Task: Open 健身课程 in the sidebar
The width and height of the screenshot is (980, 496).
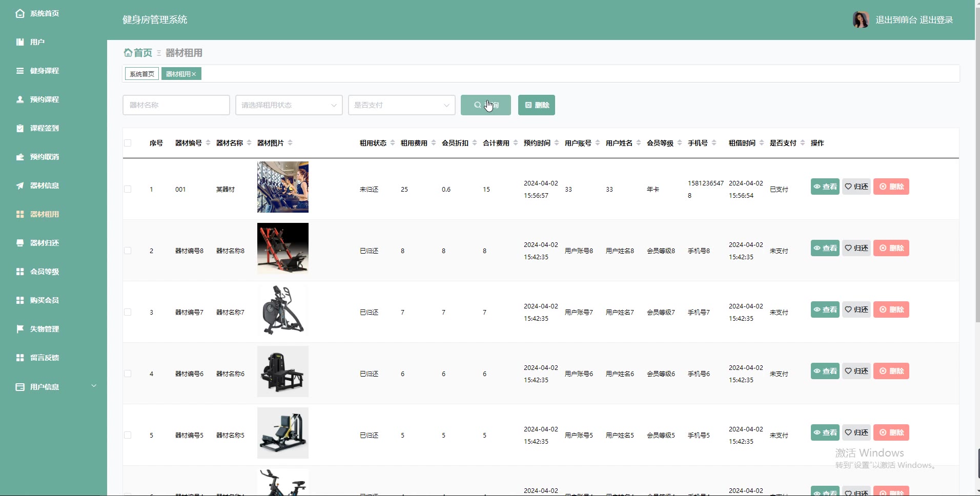Action: [44, 71]
